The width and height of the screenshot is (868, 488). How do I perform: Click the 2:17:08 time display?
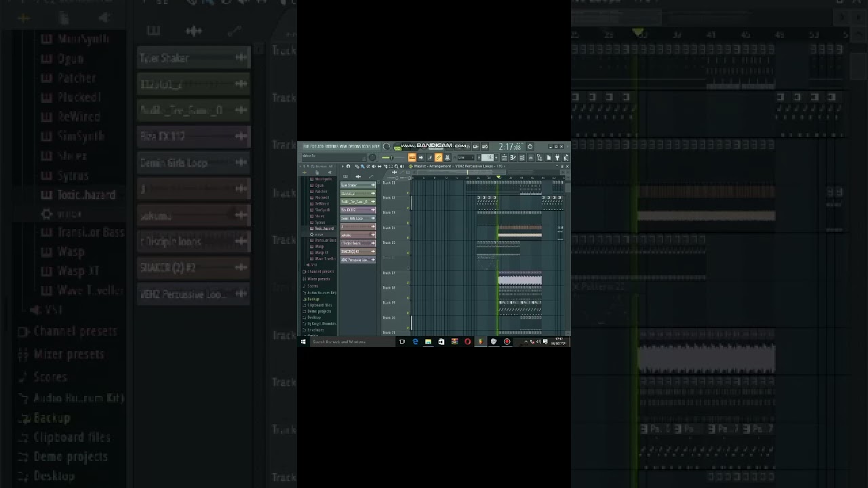[511, 146]
